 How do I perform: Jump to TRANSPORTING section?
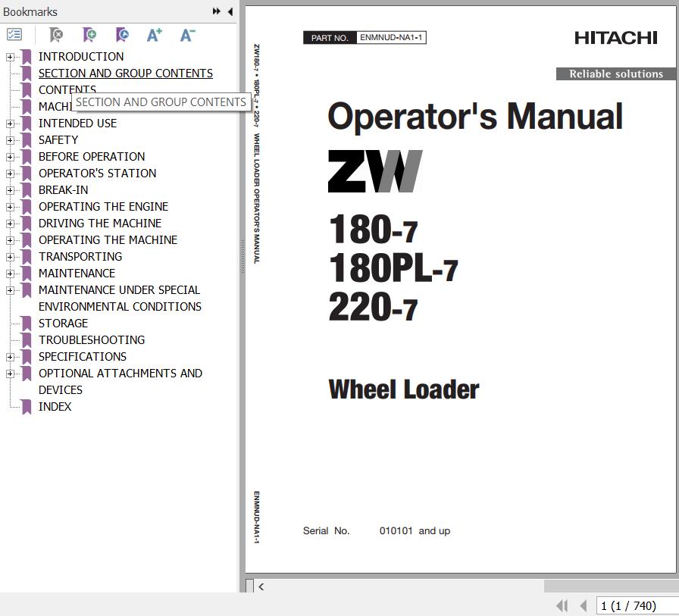click(x=80, y=257)
